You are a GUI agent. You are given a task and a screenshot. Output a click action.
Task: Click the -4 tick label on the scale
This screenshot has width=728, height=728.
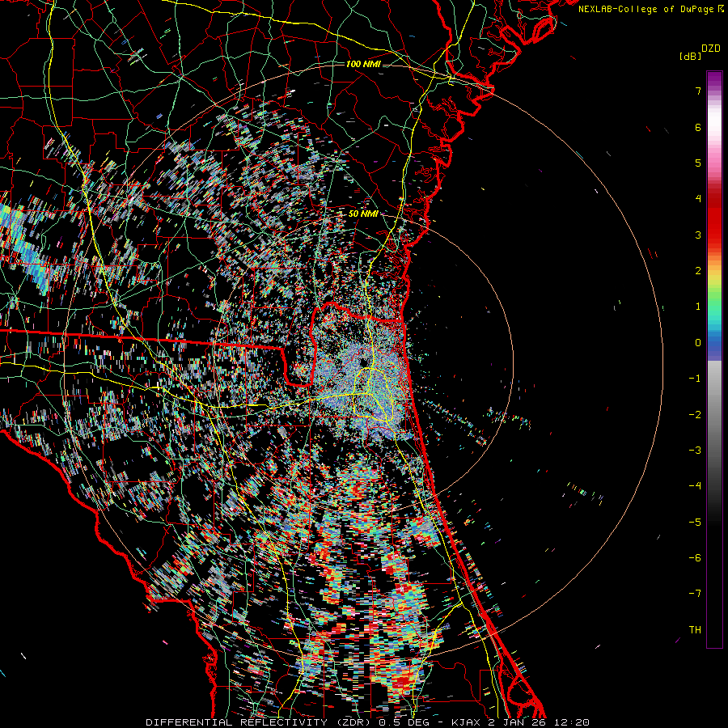(x=695, y=486)
